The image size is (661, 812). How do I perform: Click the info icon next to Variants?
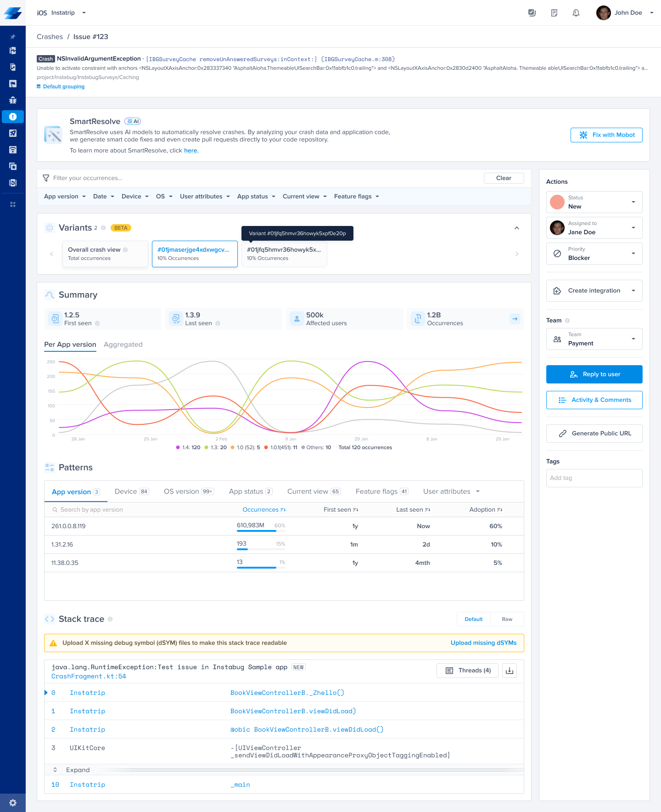point(103,228)
